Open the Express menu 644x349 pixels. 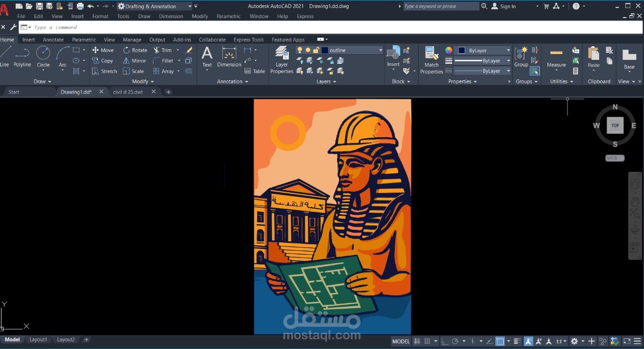[x=305, y=16]
